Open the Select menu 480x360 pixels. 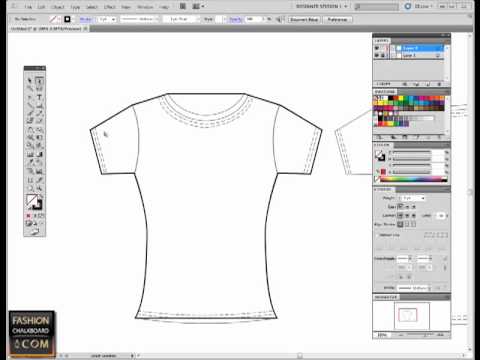[x=92, y=7]
